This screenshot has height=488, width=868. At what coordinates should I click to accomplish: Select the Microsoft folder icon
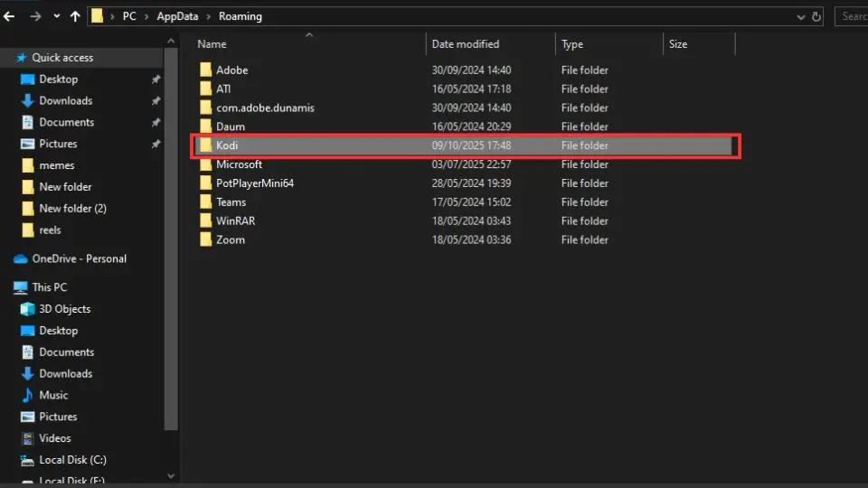point(205,164)
